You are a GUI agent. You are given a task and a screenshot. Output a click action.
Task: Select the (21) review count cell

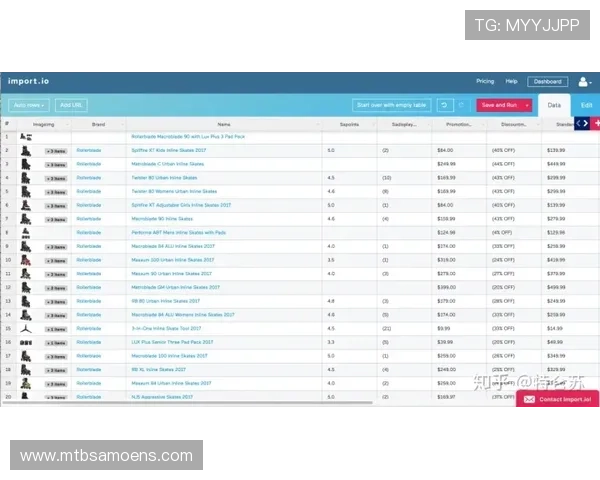coord(404,329)
